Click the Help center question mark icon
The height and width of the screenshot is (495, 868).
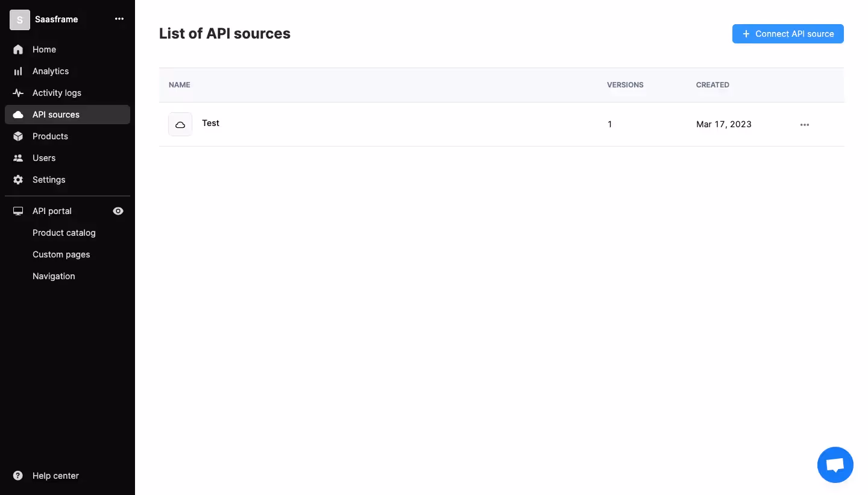coord(17,476)
